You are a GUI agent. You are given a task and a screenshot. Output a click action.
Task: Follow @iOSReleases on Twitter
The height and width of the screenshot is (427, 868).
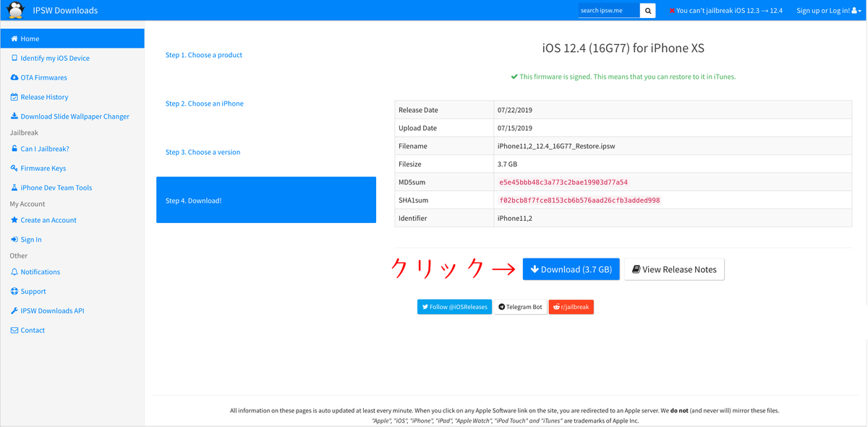click(454, 306)
